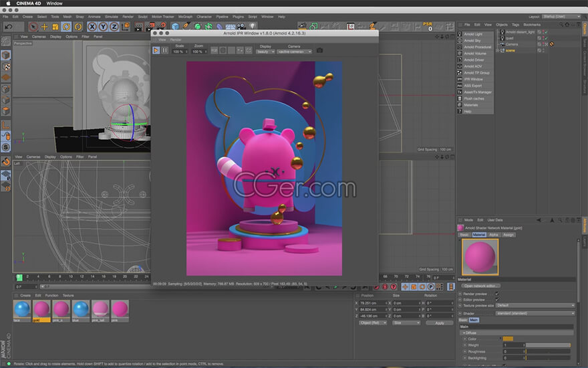
Task: Choose Arnold Light from the Arnold list
Action: [x=474, y=34]
